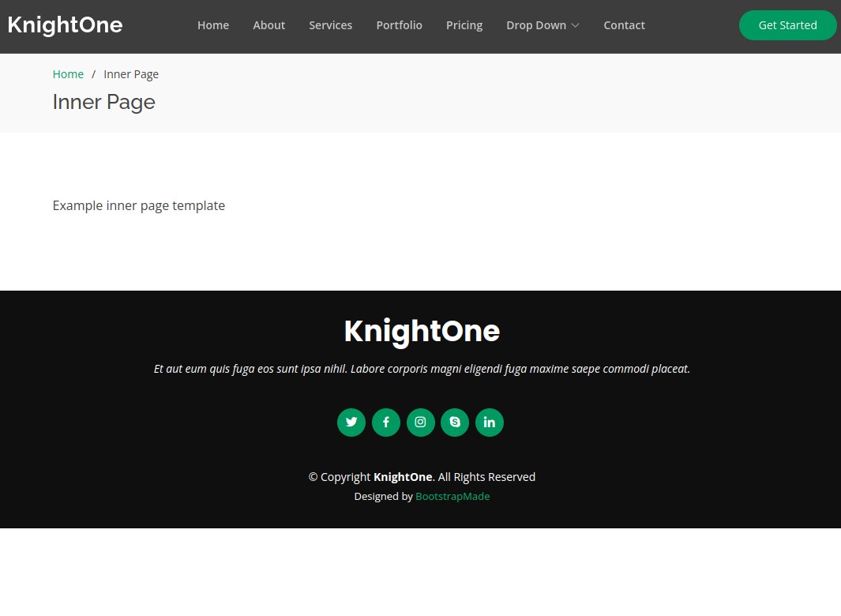Click the Copyright KnightOne footer line
841x616 pixels.
pyautogui.click(x=422, y=477)
